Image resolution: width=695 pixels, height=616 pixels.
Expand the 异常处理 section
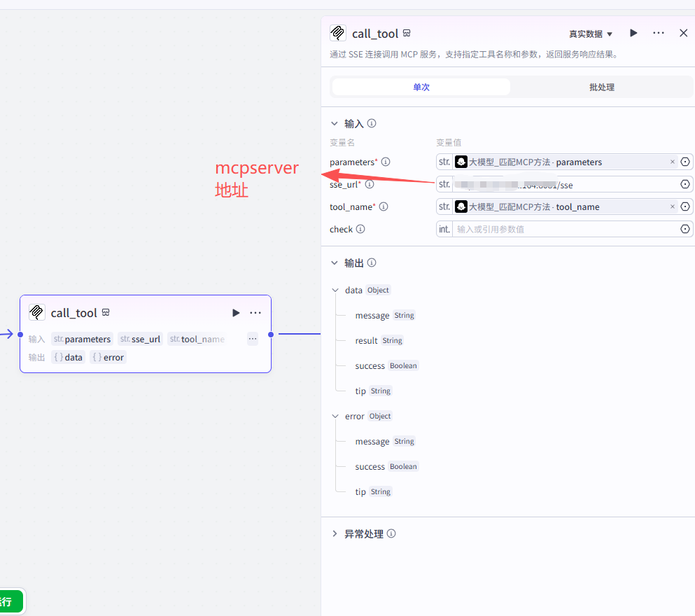335,533
